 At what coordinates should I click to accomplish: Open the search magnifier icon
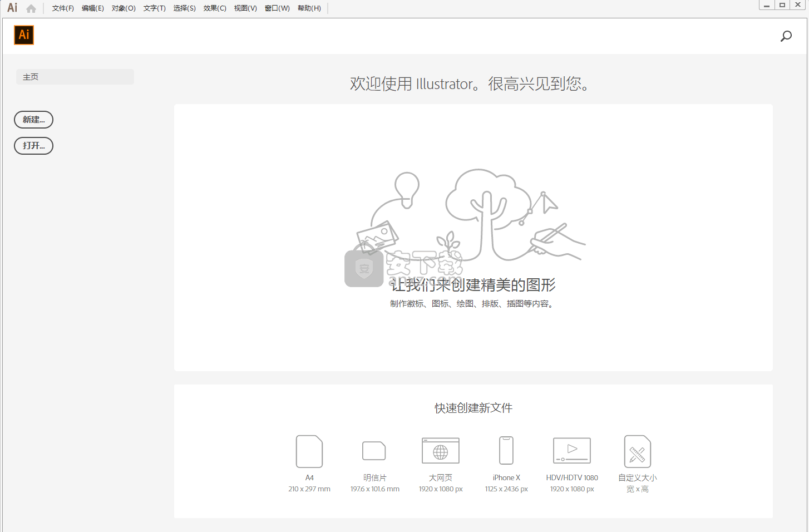[x=786, y=36]
